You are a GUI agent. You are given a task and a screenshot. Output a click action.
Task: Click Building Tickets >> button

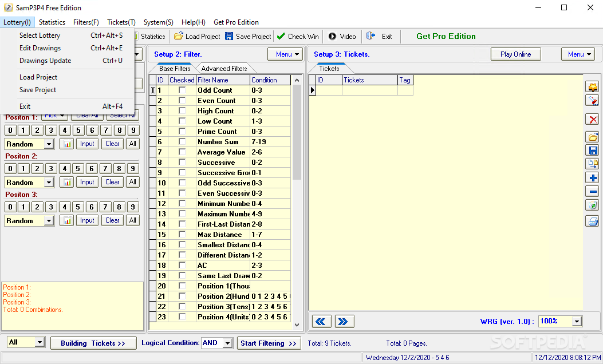pyautogui.click(x=93, y=343)
